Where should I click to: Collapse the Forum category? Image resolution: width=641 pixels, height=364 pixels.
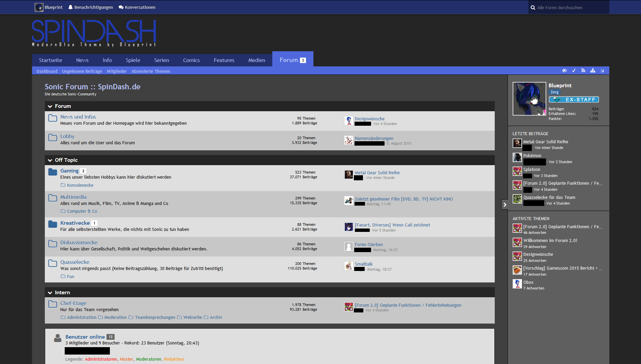pyautogui.click(x=50, y=106)
